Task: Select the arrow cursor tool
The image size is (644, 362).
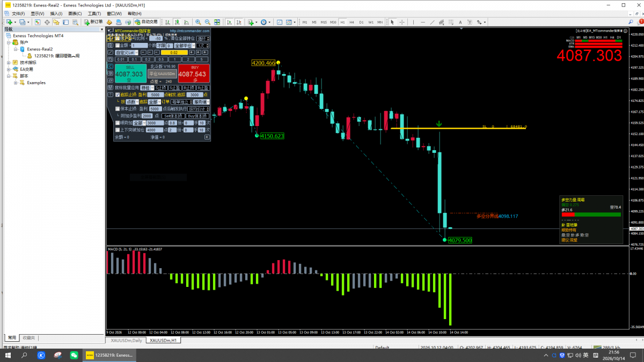Action: [392, 22]
